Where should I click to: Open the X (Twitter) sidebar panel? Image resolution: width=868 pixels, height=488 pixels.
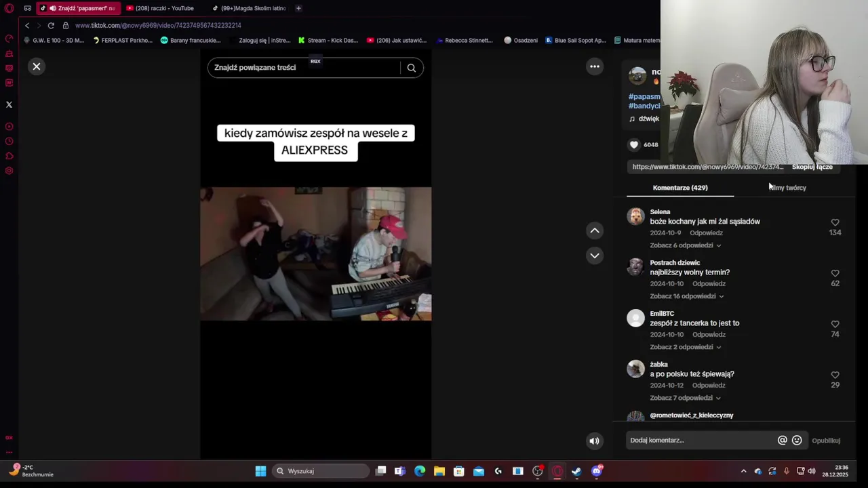coord(9,104)
